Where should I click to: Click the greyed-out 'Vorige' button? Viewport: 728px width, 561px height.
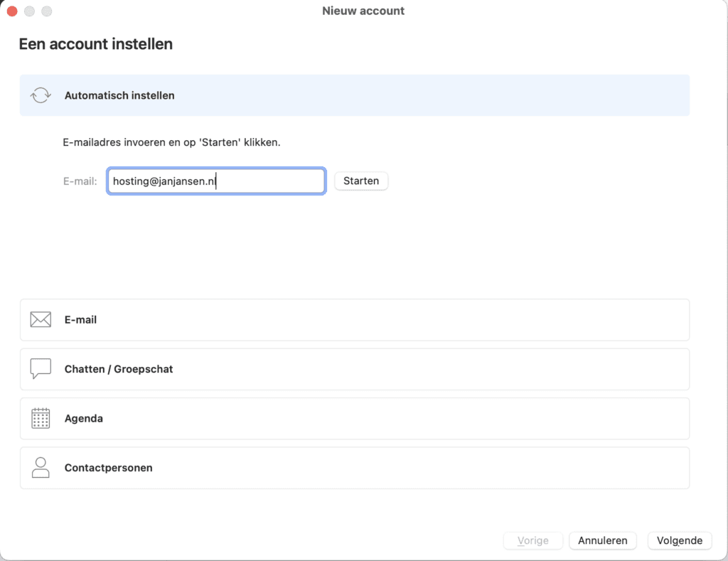(x=532, y=540)
